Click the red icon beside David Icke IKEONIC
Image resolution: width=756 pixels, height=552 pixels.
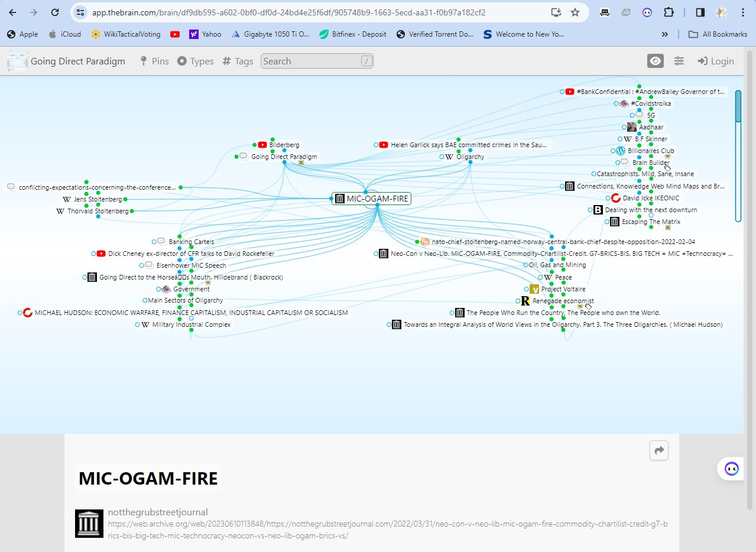(x=615, y=198)
